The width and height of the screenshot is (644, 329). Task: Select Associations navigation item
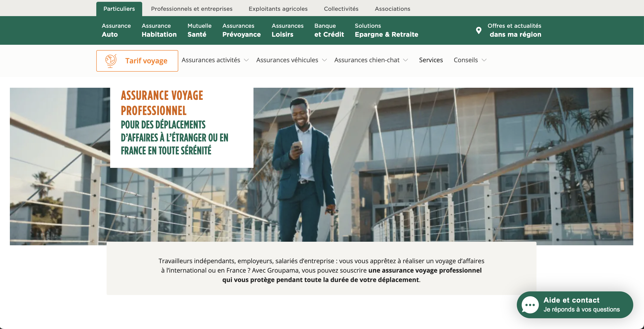tap(391, 9)
